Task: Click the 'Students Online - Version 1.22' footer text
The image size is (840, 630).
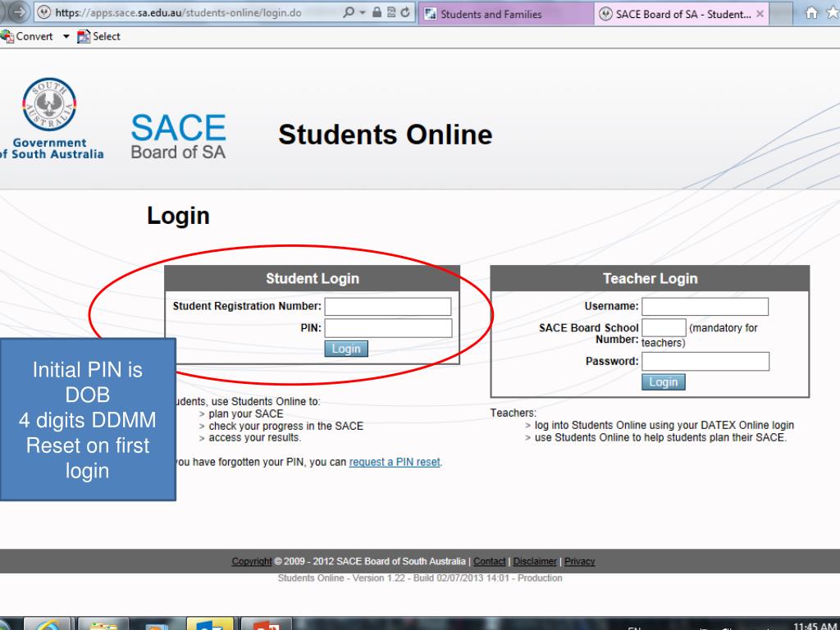Action: (420, 578)
